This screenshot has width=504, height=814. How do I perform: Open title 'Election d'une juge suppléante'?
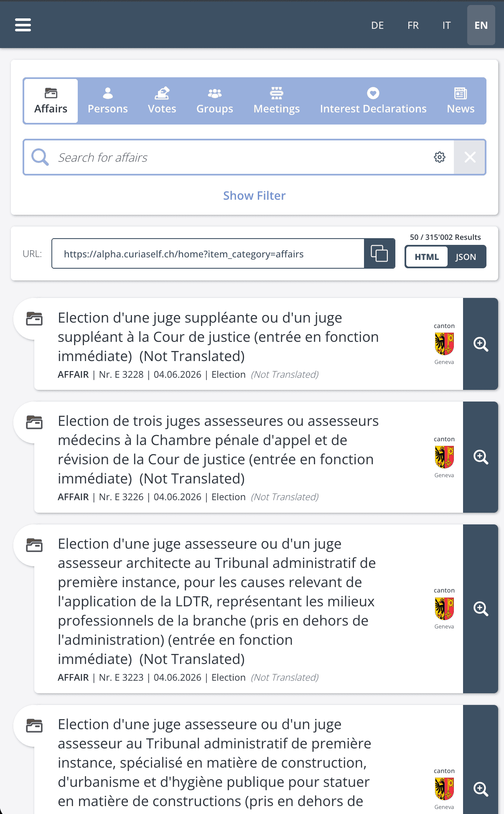click(x=218, y=337)
